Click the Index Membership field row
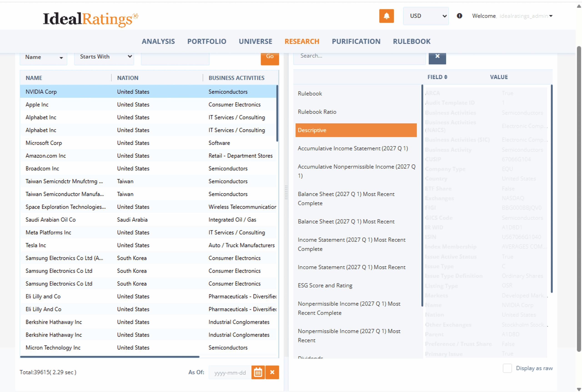 [x=486, y=246]
